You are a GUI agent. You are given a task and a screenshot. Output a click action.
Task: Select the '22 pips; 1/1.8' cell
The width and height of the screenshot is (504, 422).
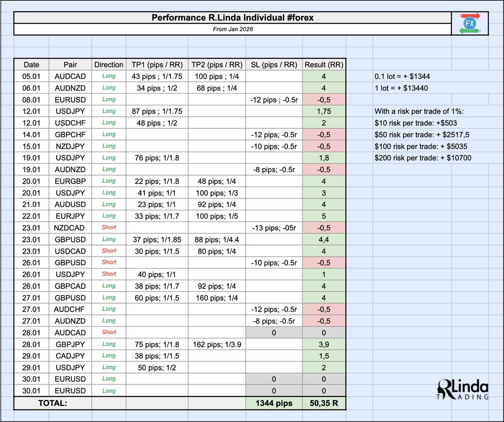coord(157,181)
